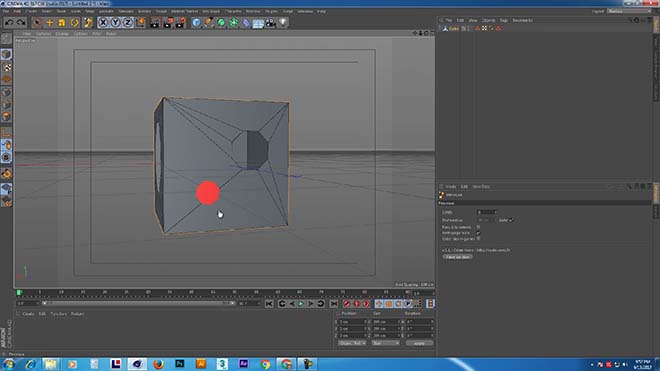This screenshot has width=660, height=371.
Task: Open the Bookmarks menu in Object Manager
Action: point(522,20)
